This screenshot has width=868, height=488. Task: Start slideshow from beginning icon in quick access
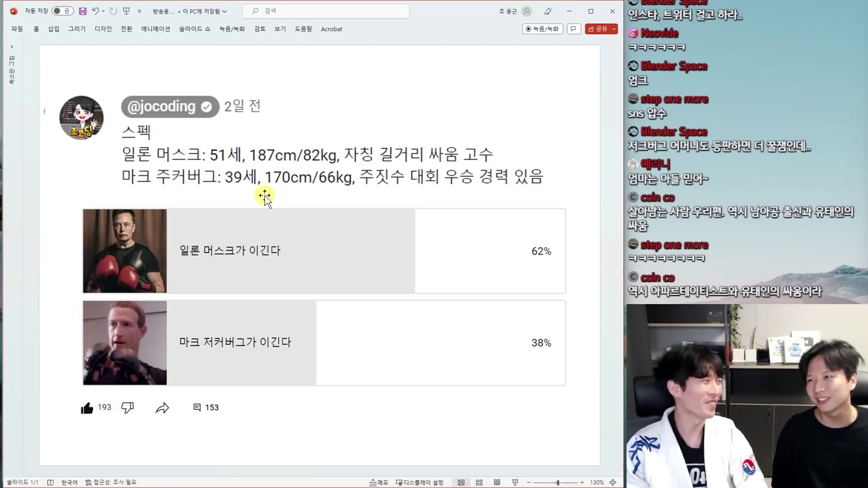point(127,11)
